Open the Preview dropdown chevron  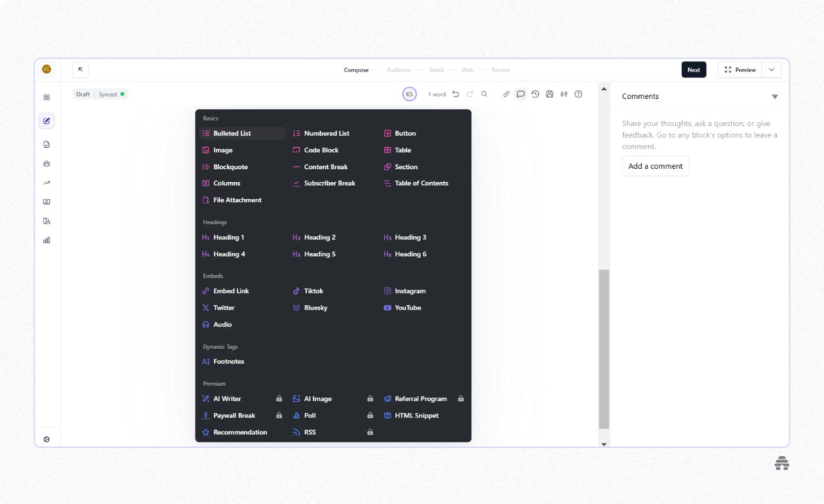click(x=772, y=69)
